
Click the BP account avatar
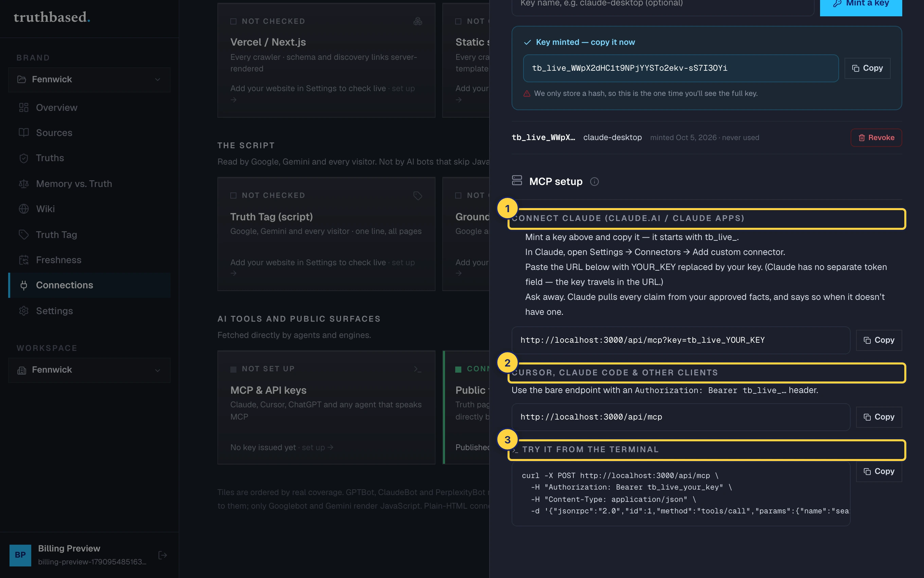(20, 555)
